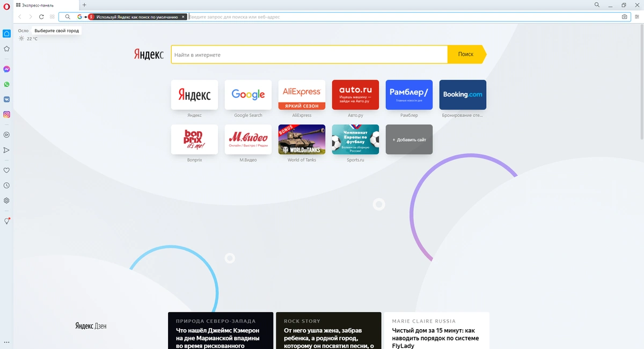Open the Яндекс Дзен logo link
Screen dimensions: 644x349
pyautogui.click(x=91, y=326)
